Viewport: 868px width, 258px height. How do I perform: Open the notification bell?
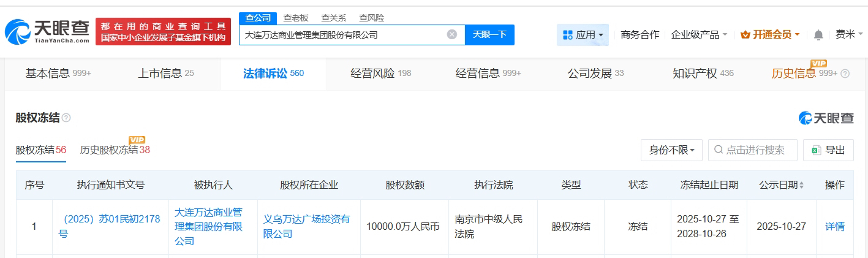[x=818, y=35]
